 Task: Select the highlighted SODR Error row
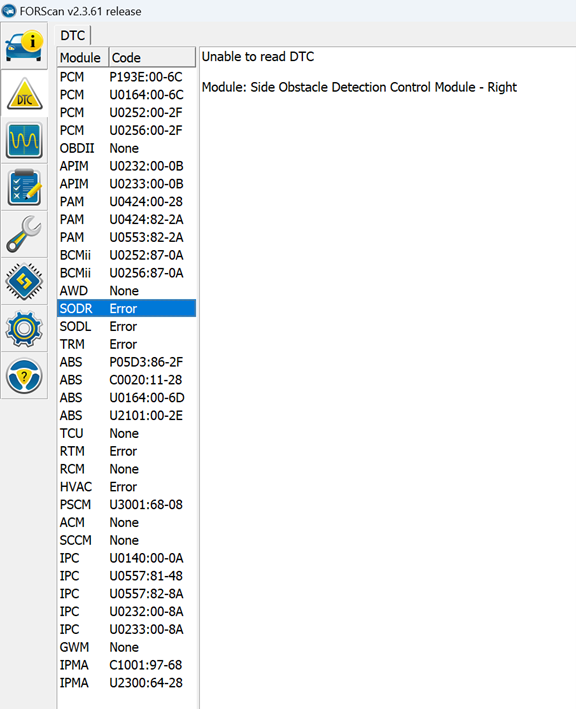[127, 308]
